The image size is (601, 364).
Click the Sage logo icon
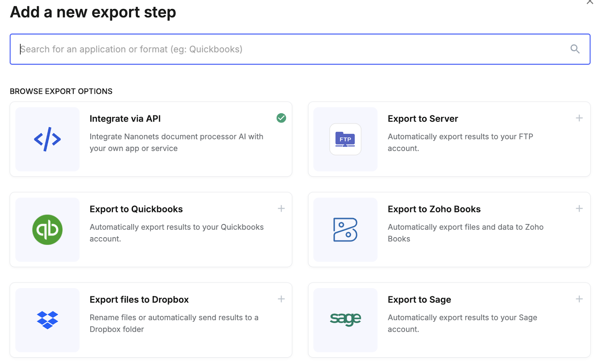pyautogui.click(x=345, y=319)
